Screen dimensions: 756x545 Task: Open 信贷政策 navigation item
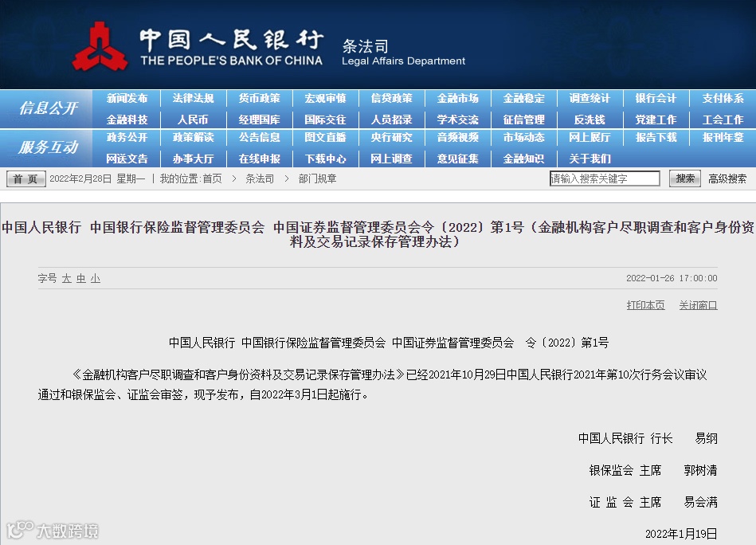[x=391, y=98]
